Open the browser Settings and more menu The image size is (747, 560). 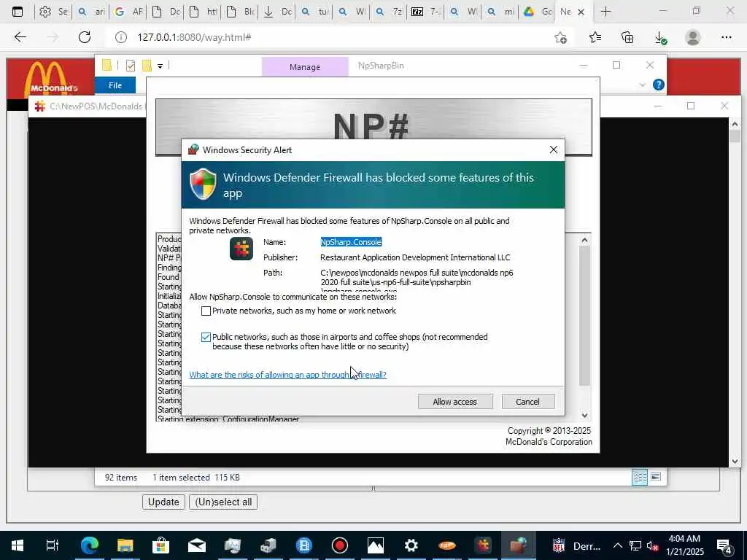coord(726,37)
